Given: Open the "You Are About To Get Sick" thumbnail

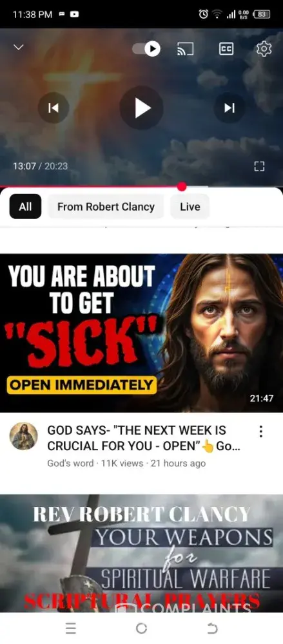Looking at the screenshot, I should 142,333.
